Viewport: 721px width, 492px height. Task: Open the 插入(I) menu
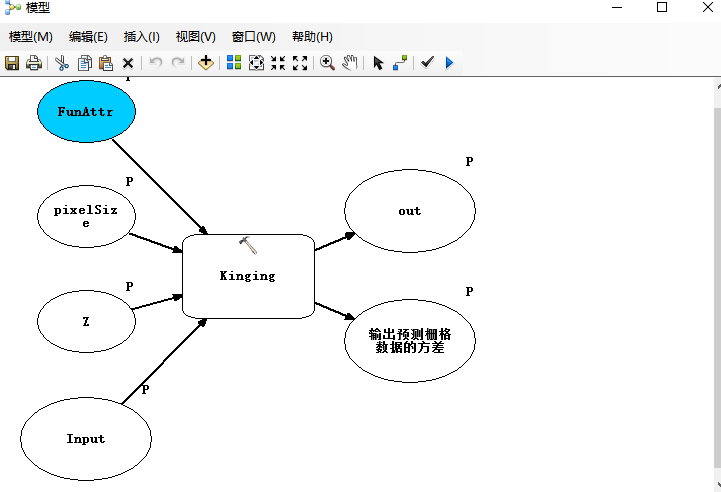(x=142, y=37)
